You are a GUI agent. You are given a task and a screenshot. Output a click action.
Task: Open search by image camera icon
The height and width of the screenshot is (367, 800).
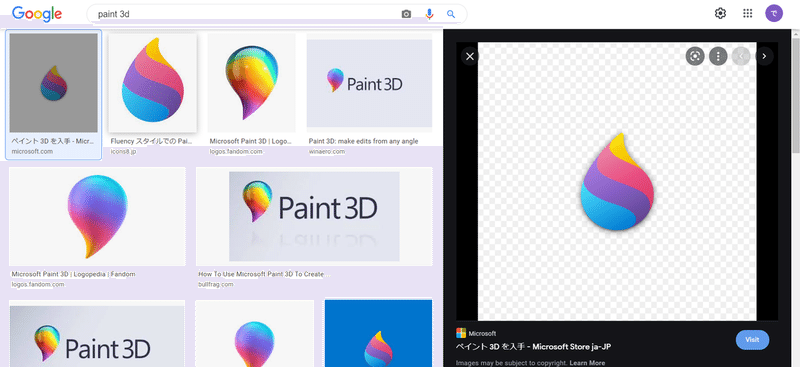(x=406, y=14)
